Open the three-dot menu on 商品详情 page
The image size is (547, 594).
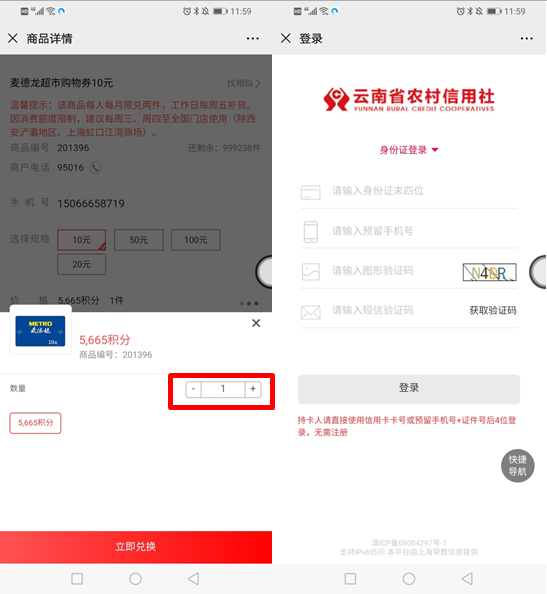(x=253, y=38)
